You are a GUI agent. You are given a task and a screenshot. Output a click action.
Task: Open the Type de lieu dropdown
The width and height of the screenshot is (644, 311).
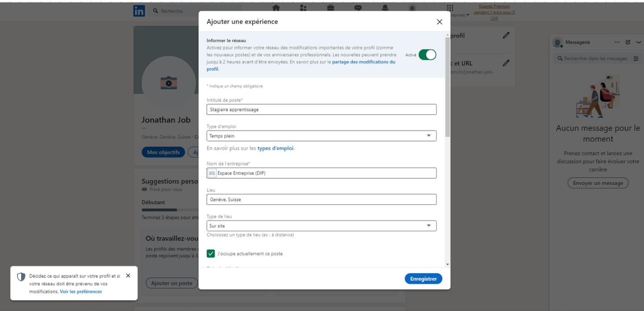coord(321,226)
